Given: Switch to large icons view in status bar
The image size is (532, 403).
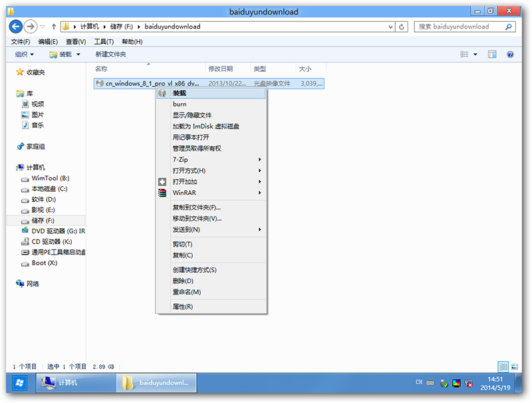Looking at the screenshot, I should (x=514, y=366).
